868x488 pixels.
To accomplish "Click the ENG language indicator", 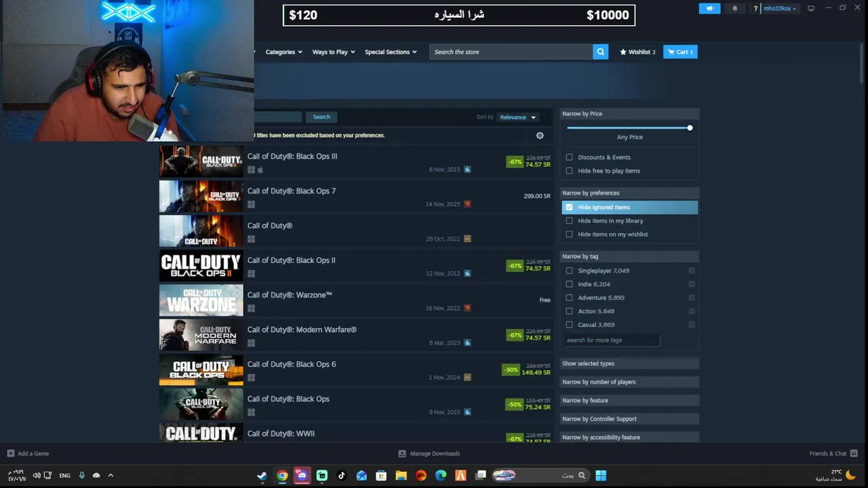I will tap(64, 476).
